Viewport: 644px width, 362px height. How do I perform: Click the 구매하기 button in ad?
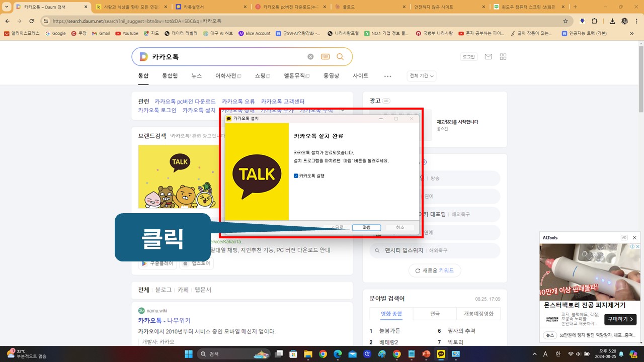(620, 319)
